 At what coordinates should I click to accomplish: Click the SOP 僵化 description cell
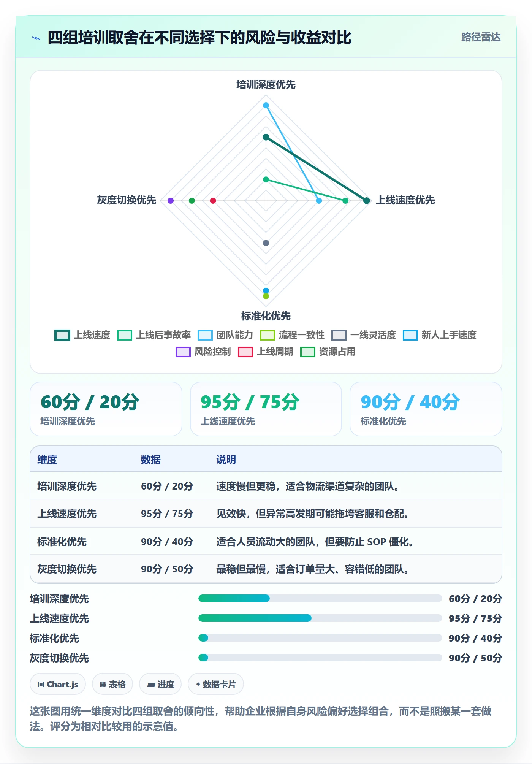coord(315,542)
